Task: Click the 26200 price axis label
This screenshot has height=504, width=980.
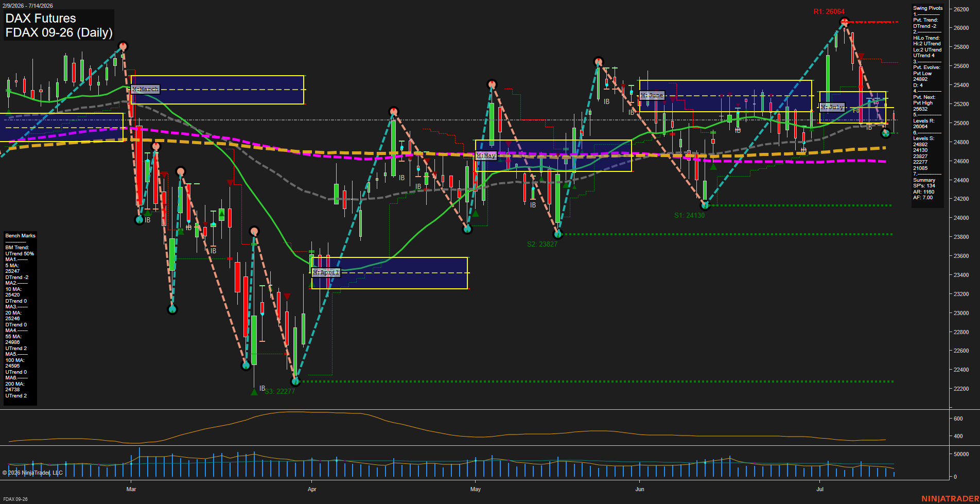Action: click(961, 9)
